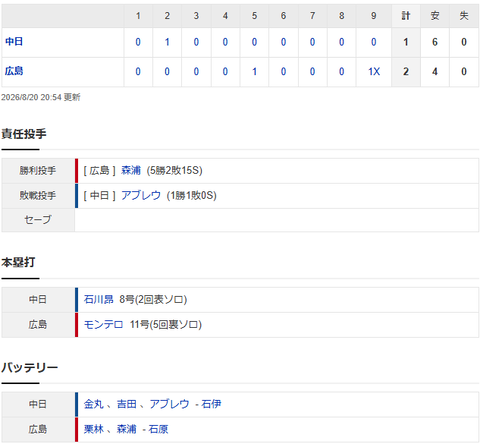Open the 広島 team link in scoreboard
This screenshot has width=480, height=444.
14,71
